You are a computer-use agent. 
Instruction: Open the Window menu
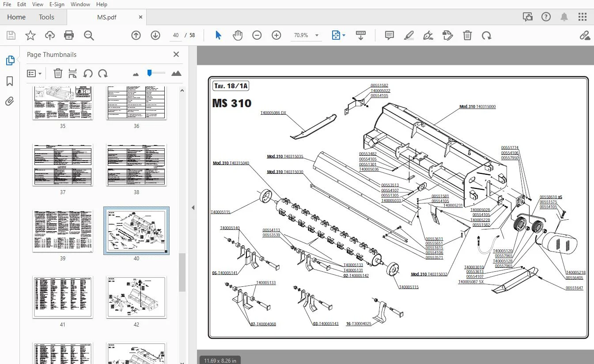(80, 4)
